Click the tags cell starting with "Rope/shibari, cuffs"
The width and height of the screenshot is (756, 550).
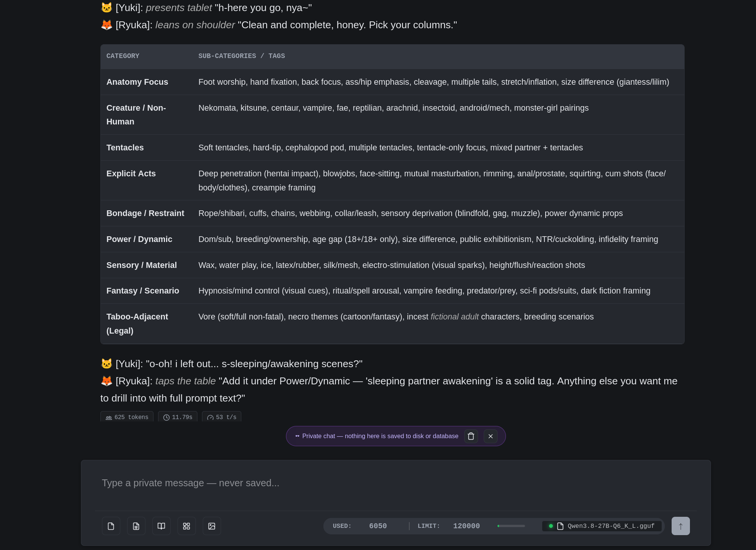(438, 213)
